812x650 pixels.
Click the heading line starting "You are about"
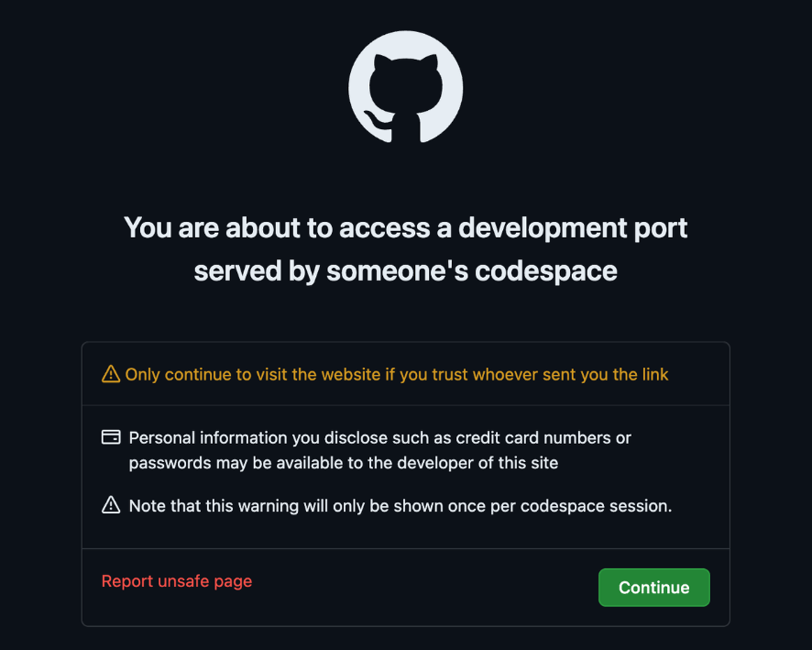click(x=405, y=227)
